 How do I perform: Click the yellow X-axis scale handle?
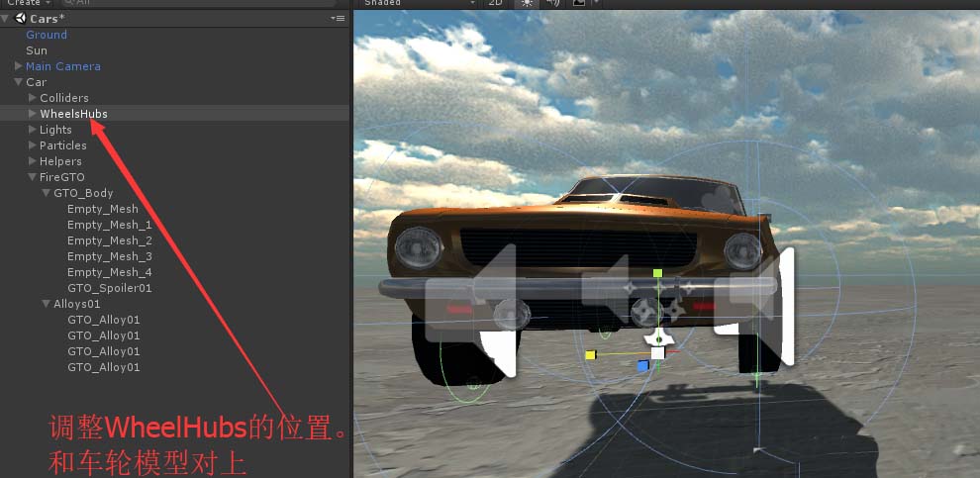[x=590, y=354]
